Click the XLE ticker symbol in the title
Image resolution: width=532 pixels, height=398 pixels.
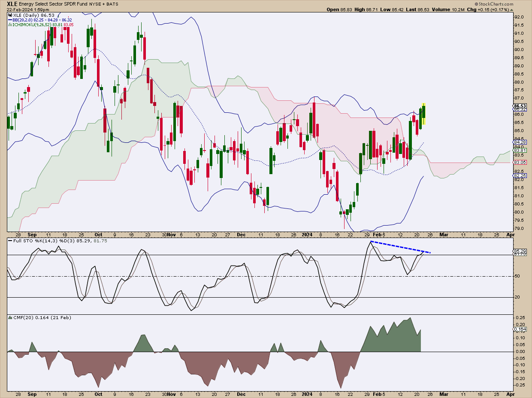coord(12,4)
